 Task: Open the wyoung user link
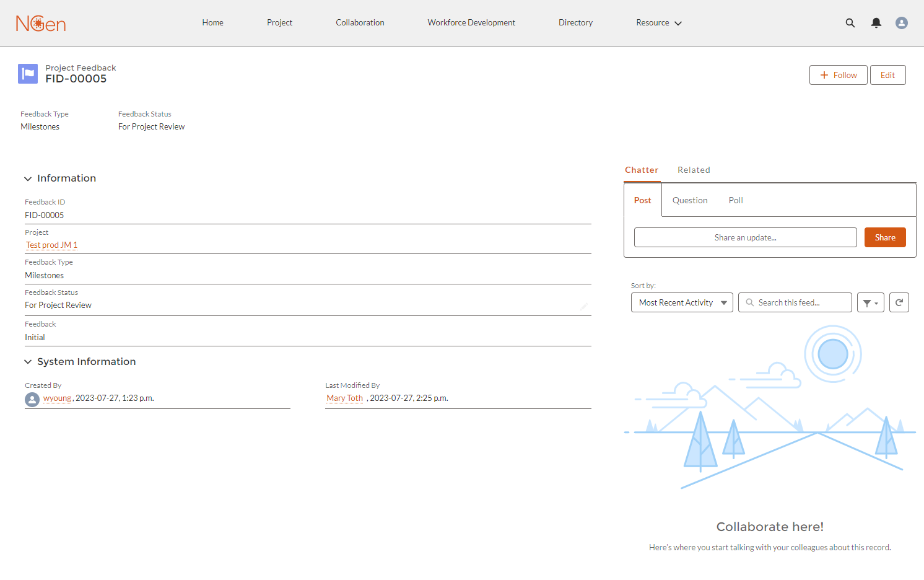click(x=57, y=398)
